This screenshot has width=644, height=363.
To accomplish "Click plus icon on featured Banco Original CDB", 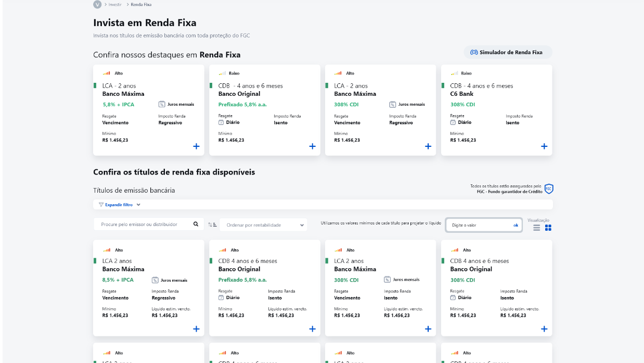I will pyautogui.click(x=312, y=146).
